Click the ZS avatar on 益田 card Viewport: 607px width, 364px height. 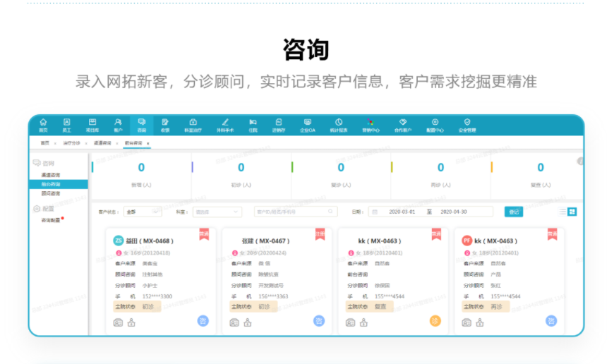click(118, 241)
